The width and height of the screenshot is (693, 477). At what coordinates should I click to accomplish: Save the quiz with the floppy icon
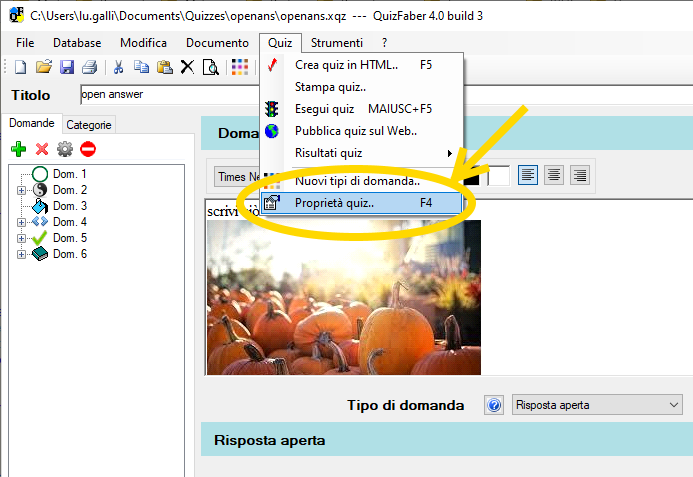pos(67,67)
